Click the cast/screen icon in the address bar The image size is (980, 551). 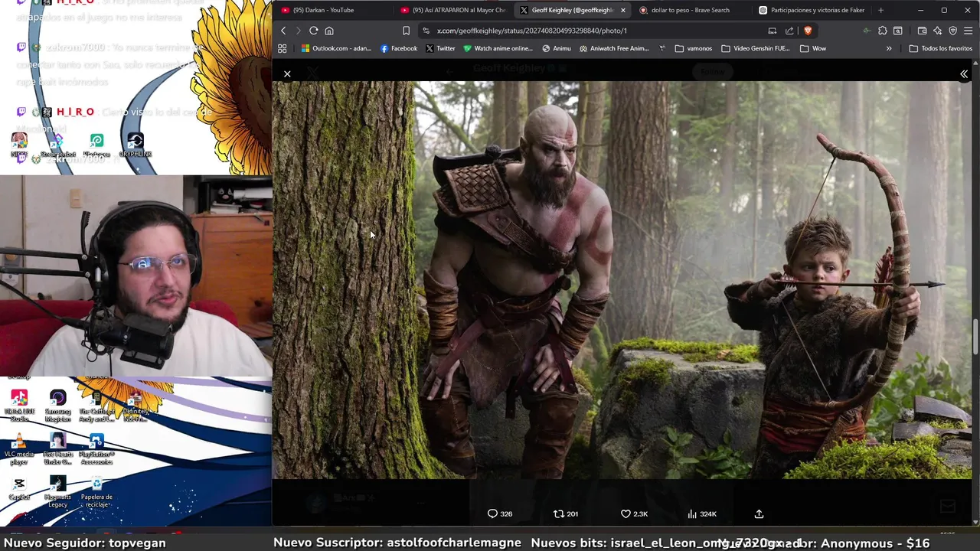coord(772,31)
